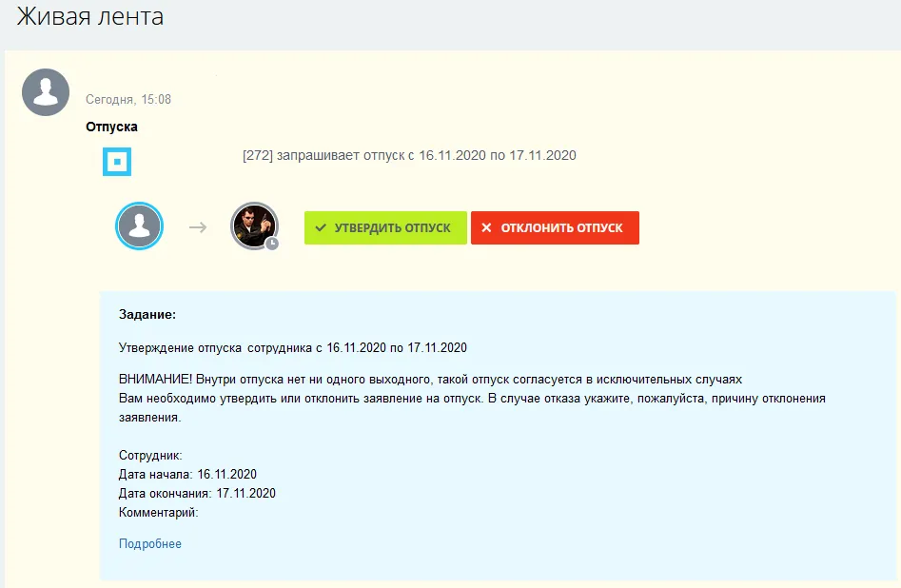Click the [272] запрашивает отпуск text
901x588 pixels.
409,155
